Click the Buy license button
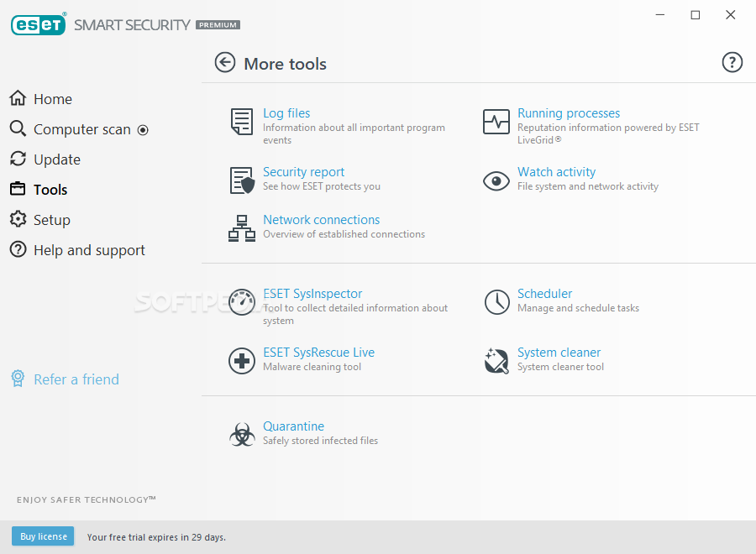The height and width of the screenshot is (554, 756). coord(43,536)
